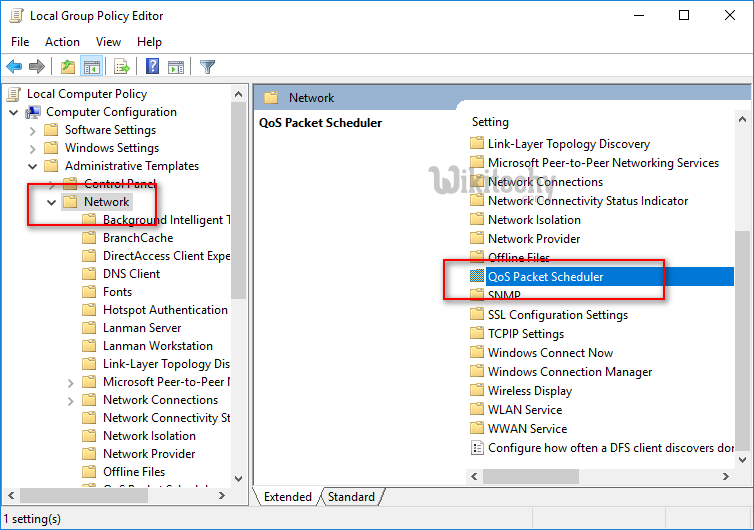The image size is (754, 530).
Task: Open the View menu
Action: click(108, 42)
